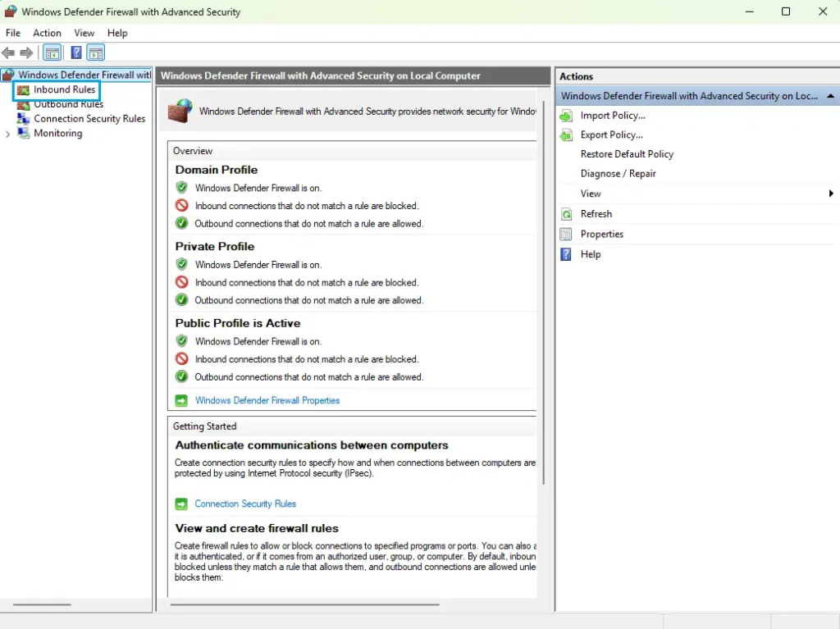Click Export Policy... in Actions pane

(612, 134)
